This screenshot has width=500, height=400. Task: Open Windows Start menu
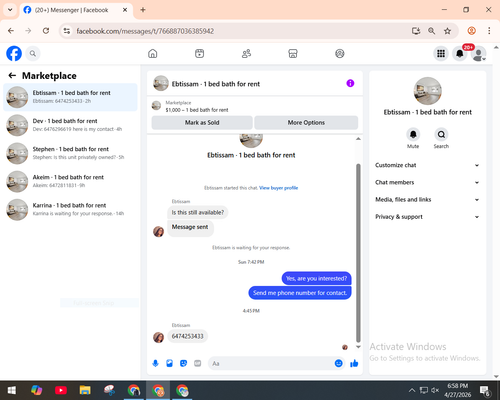pyautogui.click(x=12, y=390)
